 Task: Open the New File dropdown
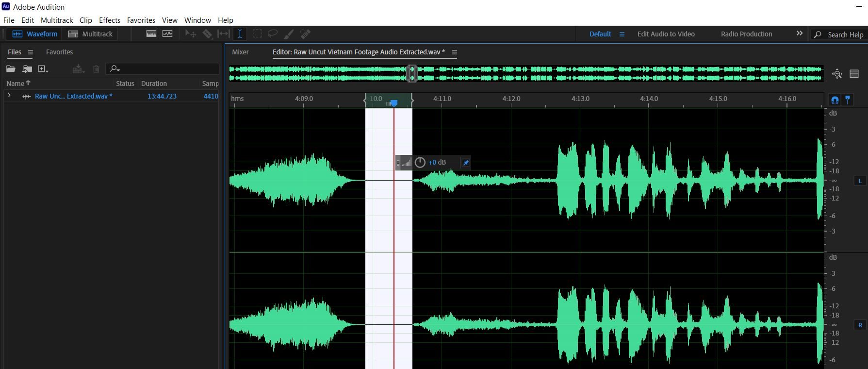point(43,69)
